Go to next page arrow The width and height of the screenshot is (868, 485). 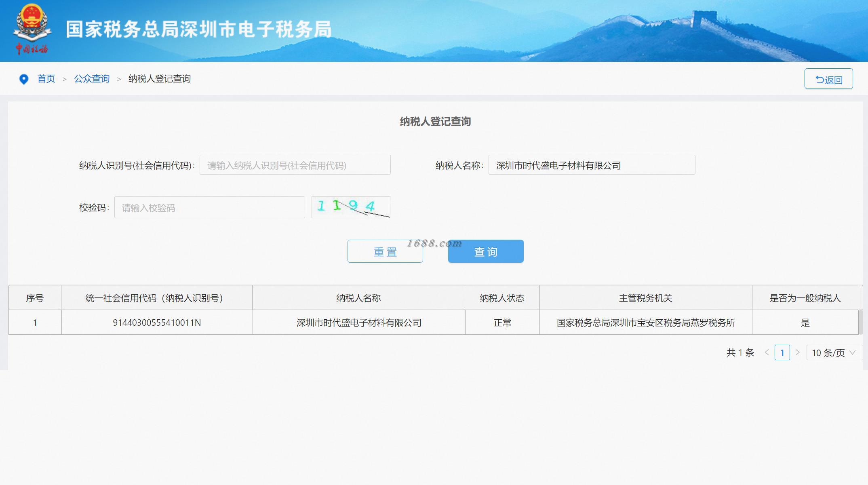[x=797, y=352]
